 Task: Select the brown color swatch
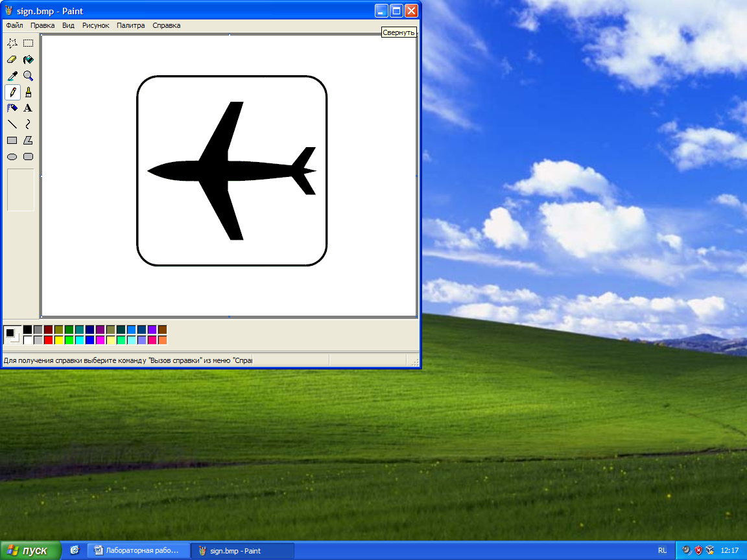(163, 329)
